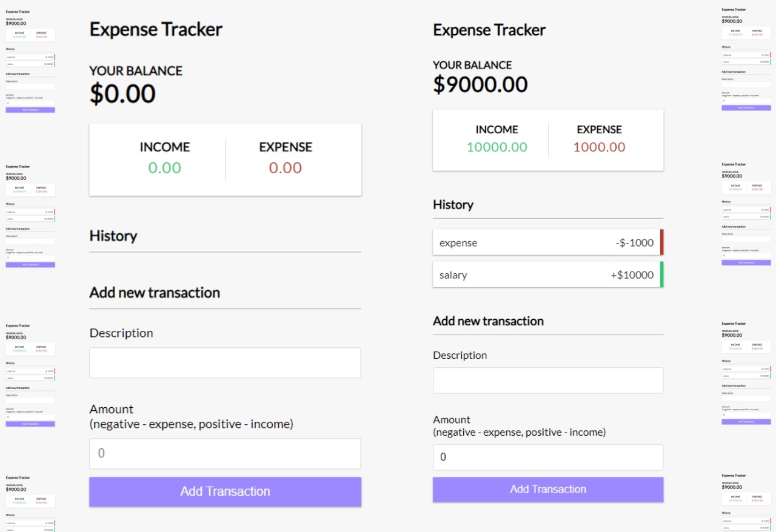
Task: Click the red indicator bar on the expense entry
Action: pyautogui.click(x=662, y=242)
